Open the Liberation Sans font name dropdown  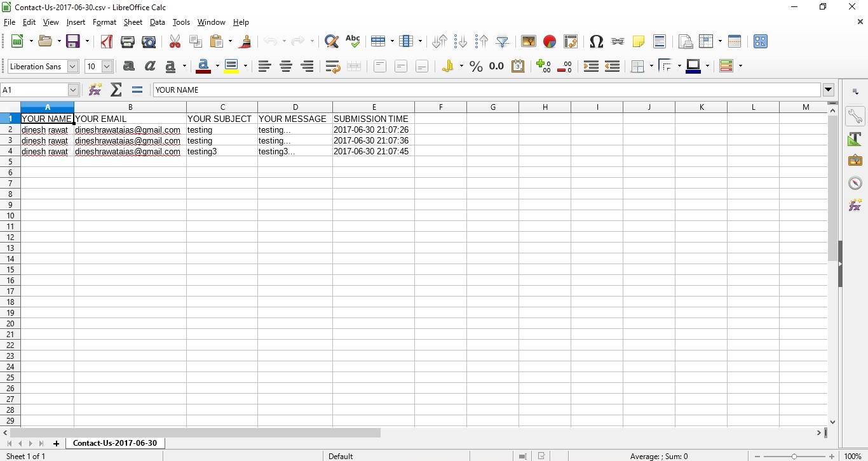(x=73, y=67)
